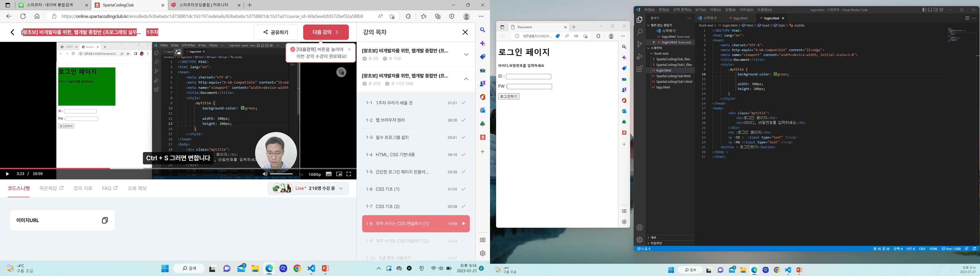Switch to the tags.html editor tab
The height and width of the screenshot is (276, 980).
(x=740, y=18)
